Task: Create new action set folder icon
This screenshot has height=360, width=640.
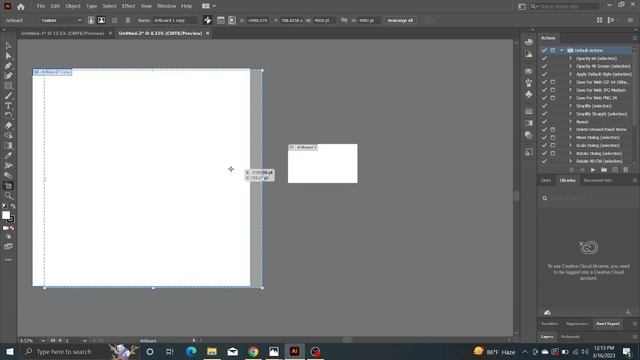Action: [604, 170]
